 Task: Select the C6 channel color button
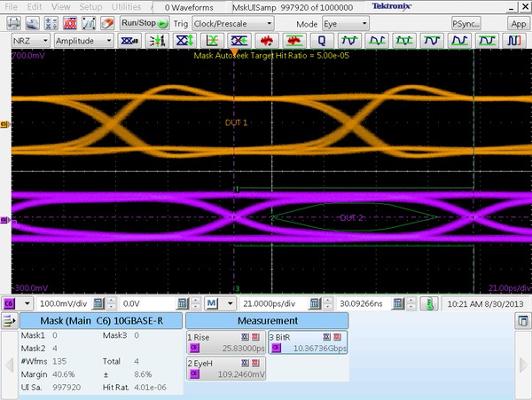tap(11, 303)
